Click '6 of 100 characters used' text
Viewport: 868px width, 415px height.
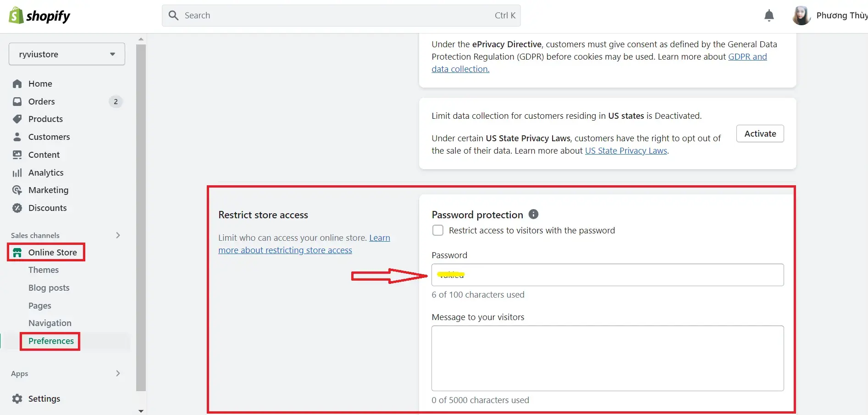click(478, 295)
